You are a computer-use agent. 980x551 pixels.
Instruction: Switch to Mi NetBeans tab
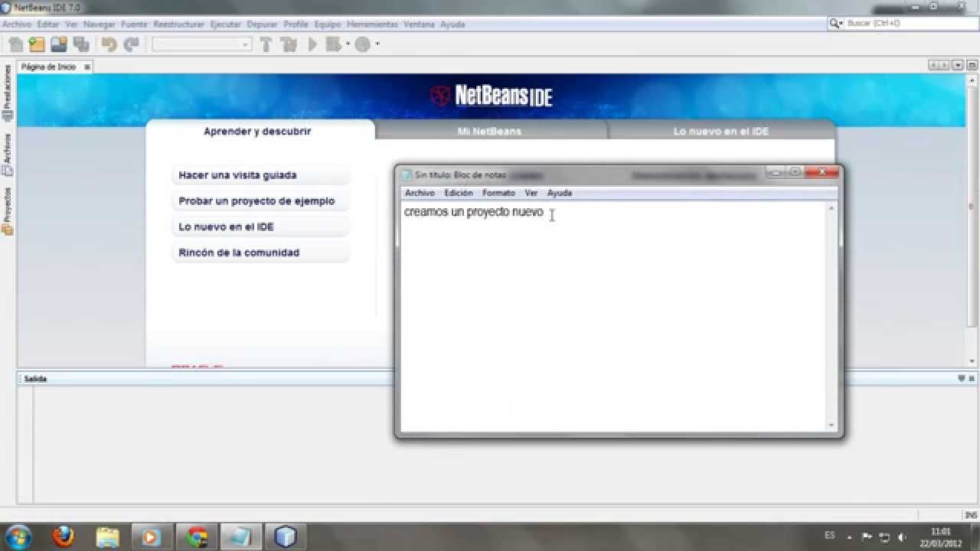coord(490,132)
